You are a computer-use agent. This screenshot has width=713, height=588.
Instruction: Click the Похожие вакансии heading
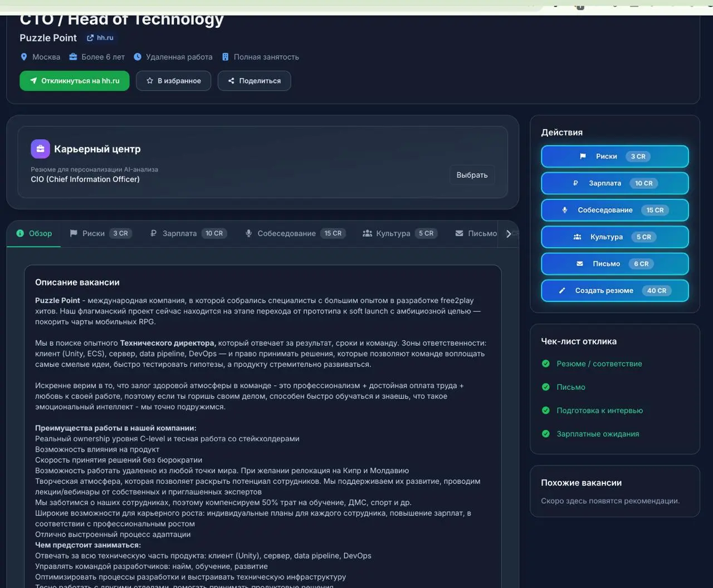(x=581, y=483)
